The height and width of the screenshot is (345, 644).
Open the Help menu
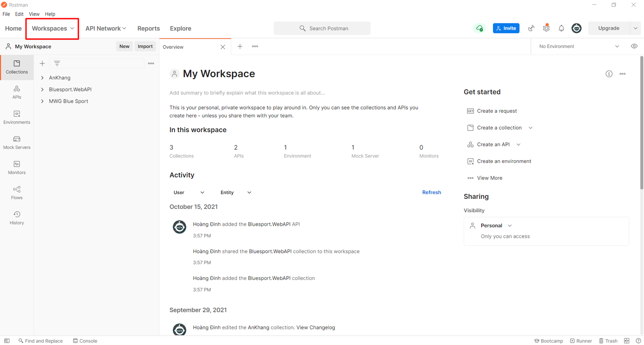coord(50,14)
